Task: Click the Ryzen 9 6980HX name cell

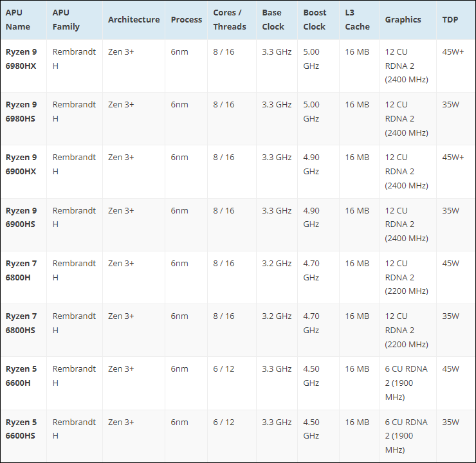Action: pyautogui.click(x=22, y=59)
